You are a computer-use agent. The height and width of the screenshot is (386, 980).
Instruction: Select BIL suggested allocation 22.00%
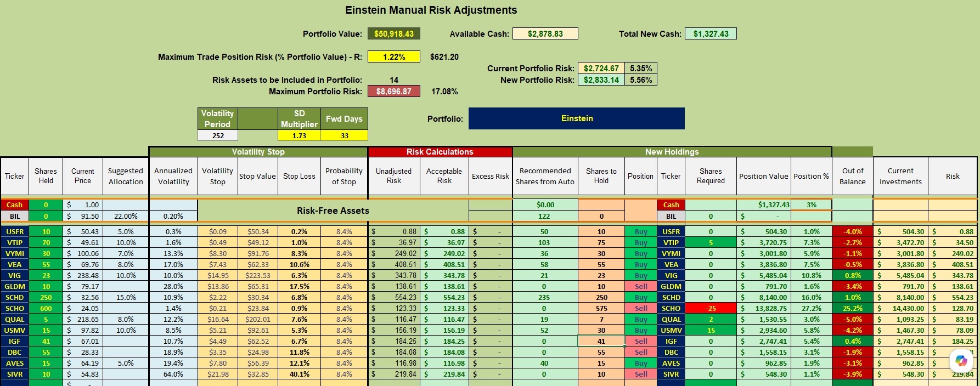(126, 216)
